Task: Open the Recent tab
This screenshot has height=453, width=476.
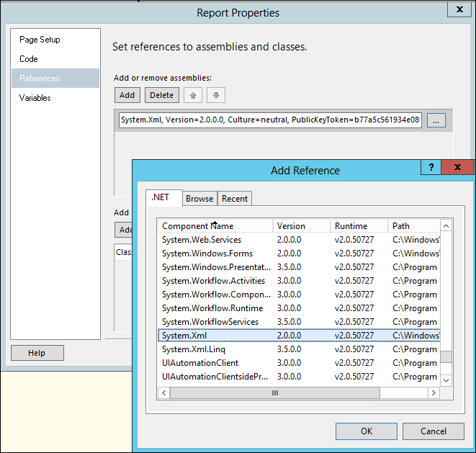Action: point(235,199)
